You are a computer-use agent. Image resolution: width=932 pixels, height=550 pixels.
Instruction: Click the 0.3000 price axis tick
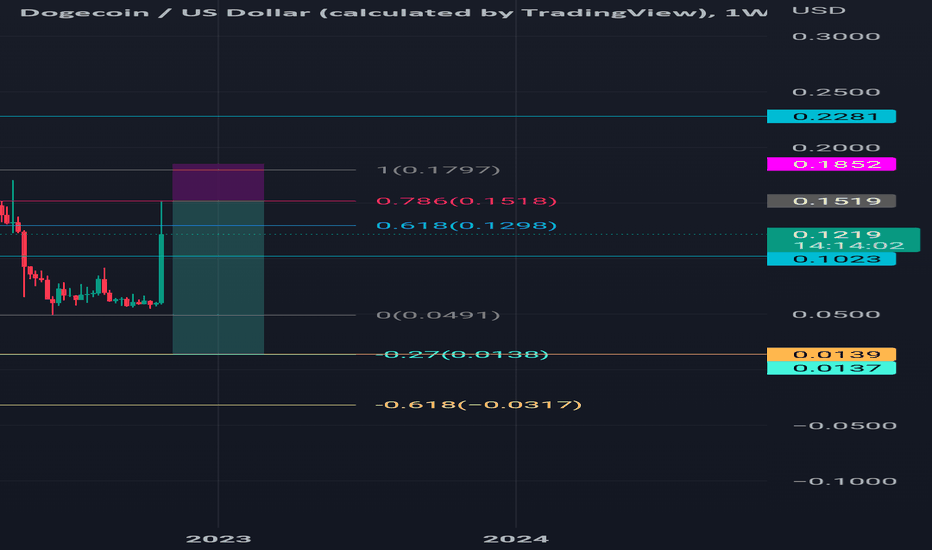tap(836, 36)
